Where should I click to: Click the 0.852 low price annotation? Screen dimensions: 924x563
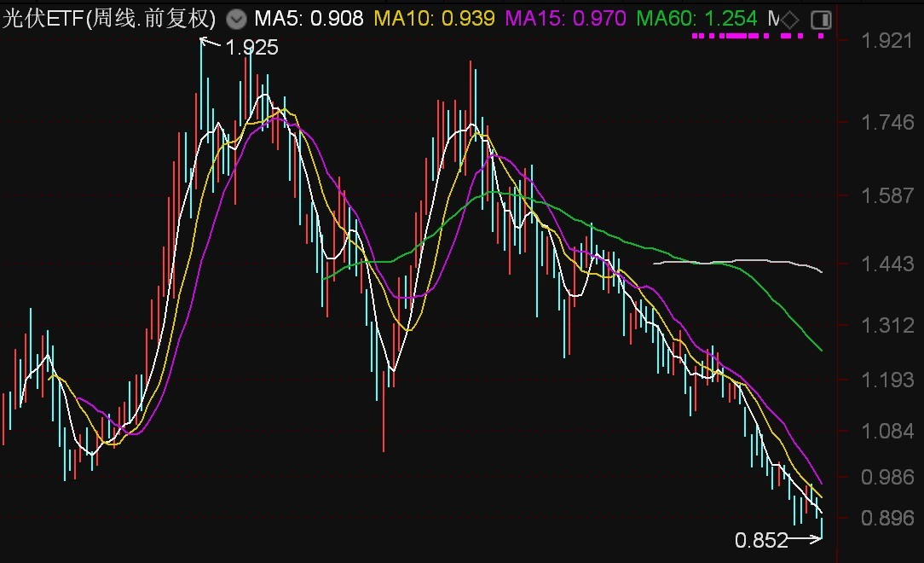tap(761, 540)
